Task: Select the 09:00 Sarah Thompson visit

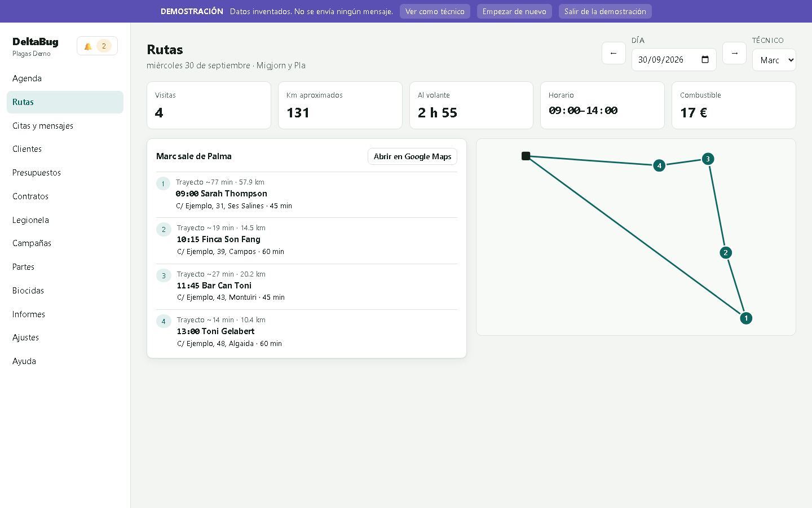Action: (307, 194)
